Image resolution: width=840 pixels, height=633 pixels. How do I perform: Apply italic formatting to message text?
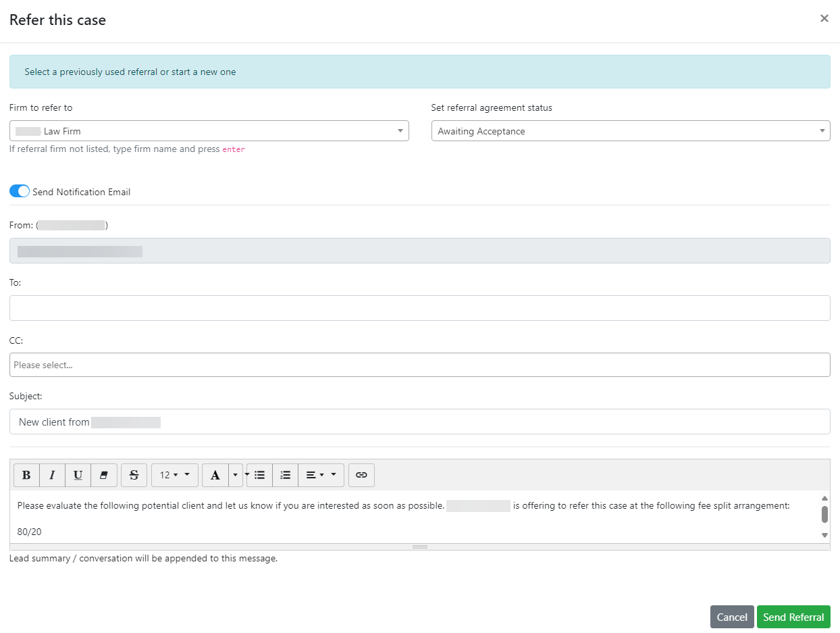tap(52, 475)
